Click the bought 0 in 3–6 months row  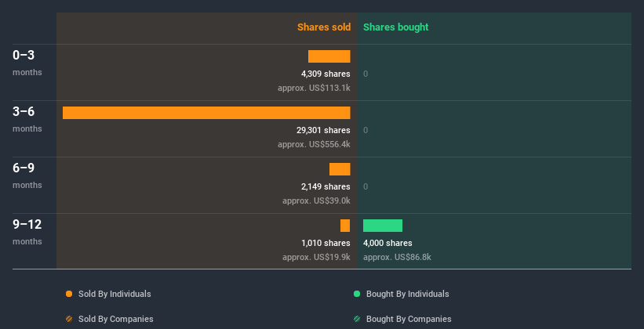(x=366, y=130)
